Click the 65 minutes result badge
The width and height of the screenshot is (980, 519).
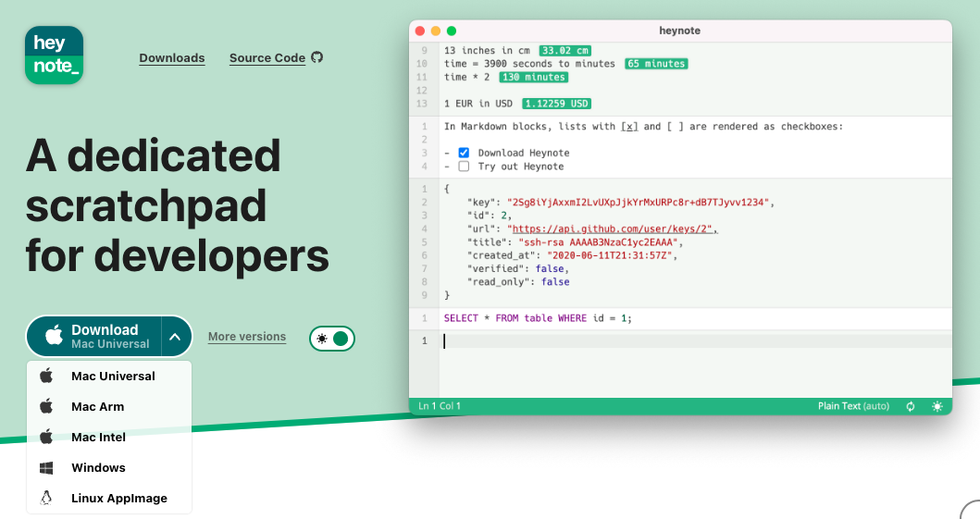(656, 64)
